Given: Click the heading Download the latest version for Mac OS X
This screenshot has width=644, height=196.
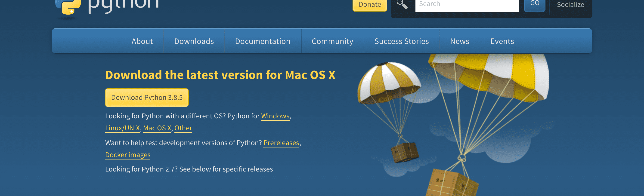Looking at the screenshot, I should tap(220, 75).
